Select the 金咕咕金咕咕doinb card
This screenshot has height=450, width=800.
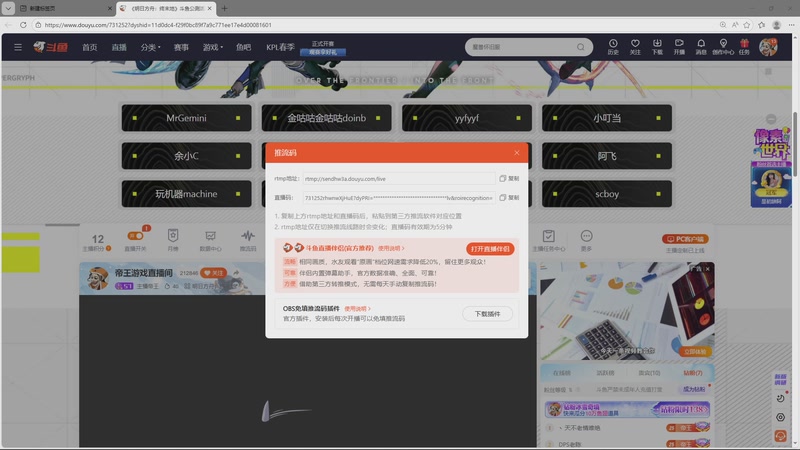[327, 118]
